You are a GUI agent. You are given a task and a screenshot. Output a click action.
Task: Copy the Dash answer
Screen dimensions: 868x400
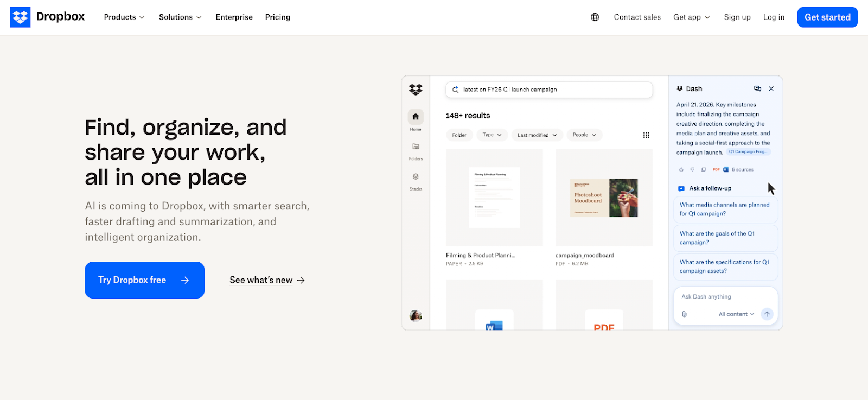click(x=704, y=169)
